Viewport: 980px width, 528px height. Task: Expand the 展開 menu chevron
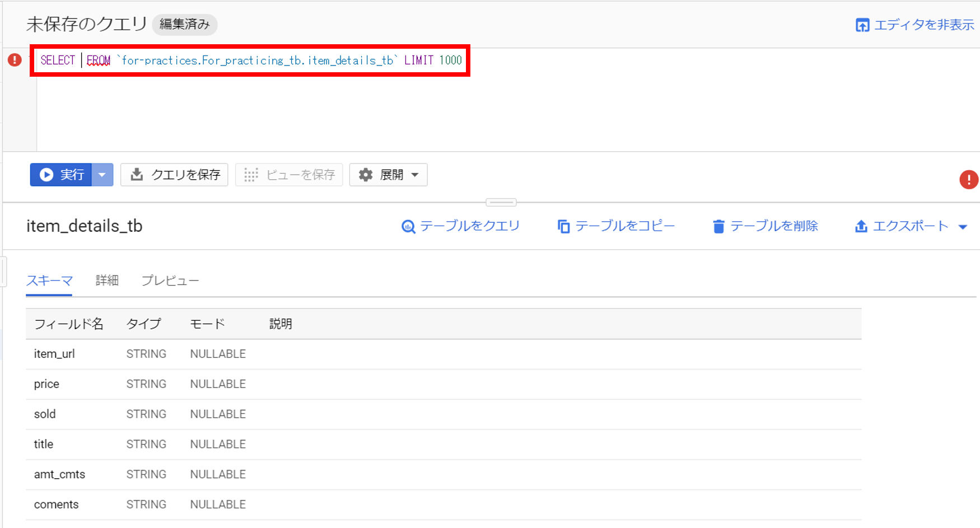(x=415, y=175)
